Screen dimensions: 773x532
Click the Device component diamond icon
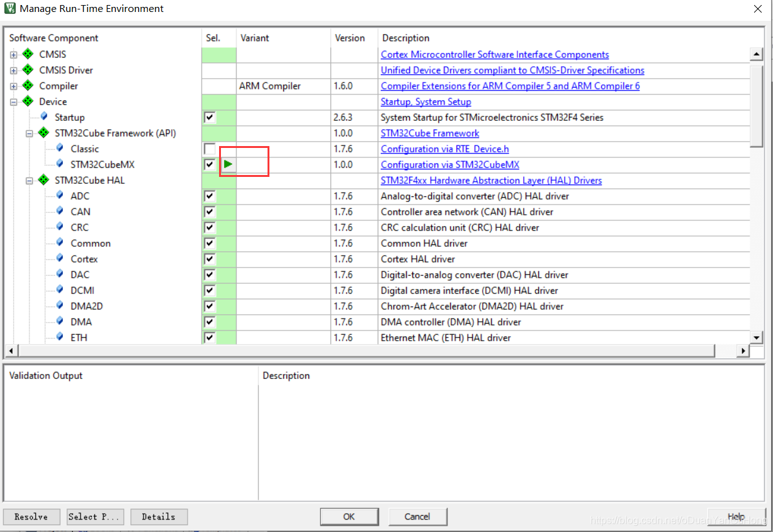click(28, 101)
